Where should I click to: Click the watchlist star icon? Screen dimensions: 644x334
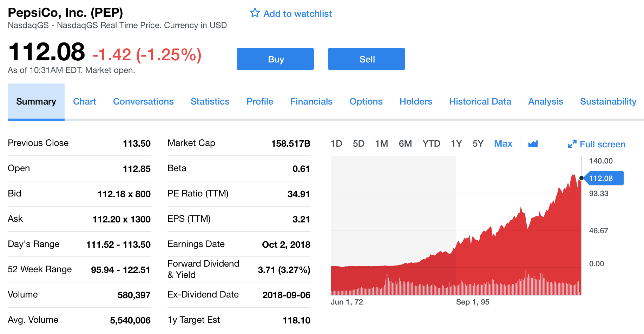coord(255,13)
